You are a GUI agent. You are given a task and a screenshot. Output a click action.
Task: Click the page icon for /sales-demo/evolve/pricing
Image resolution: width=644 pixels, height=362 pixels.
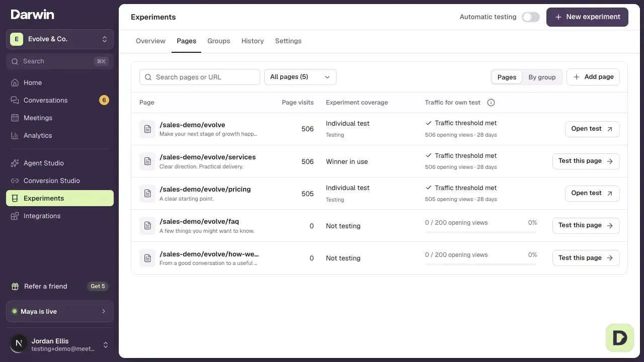coord(147,194)
